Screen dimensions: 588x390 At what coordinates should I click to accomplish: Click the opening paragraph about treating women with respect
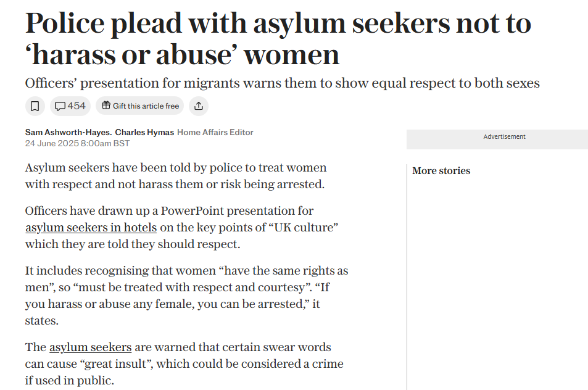click(x=176, y=176)
